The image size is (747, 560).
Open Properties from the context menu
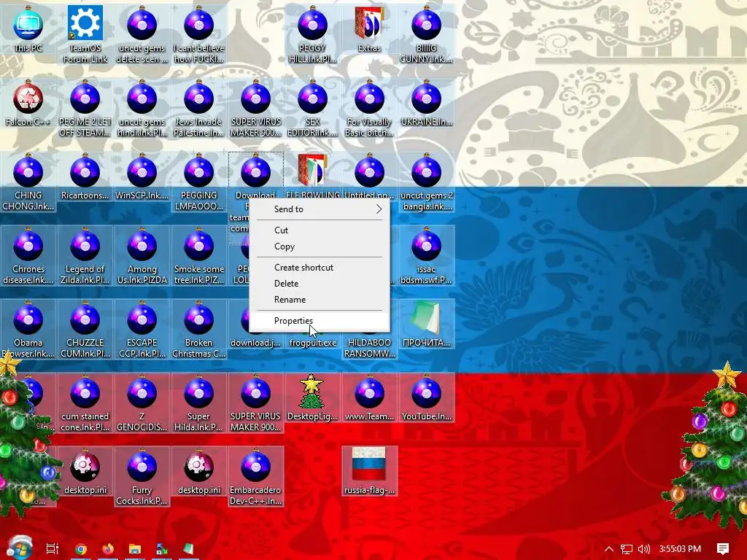tap(320, 321)
